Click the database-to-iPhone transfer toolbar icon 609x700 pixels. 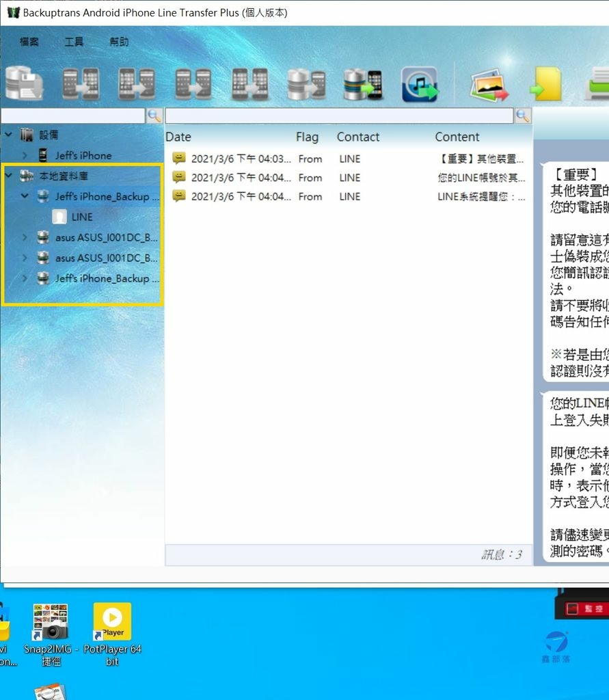pos(363,84)
